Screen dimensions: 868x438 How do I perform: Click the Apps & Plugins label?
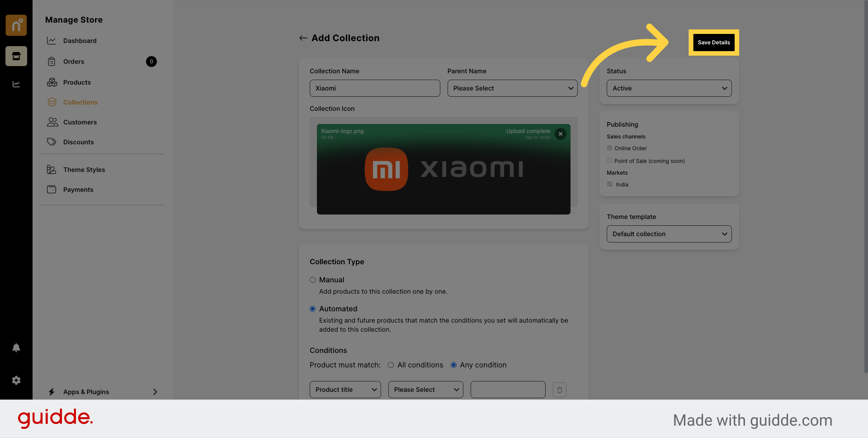pyautogui.click(x=86, y=392)
